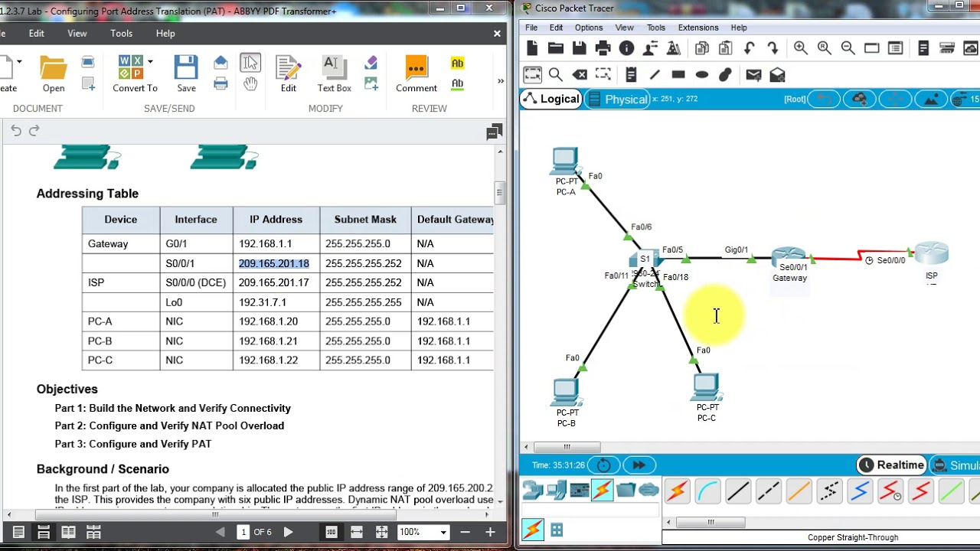This screenshot has height=551, width=980.
Task: Print the Packet Tracer workspace
Action: coord(603,48)
